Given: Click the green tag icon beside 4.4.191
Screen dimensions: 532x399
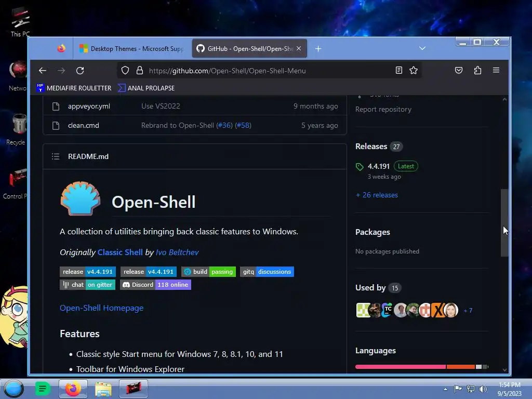Looking at the screenshot, I should tap(360, 167).
